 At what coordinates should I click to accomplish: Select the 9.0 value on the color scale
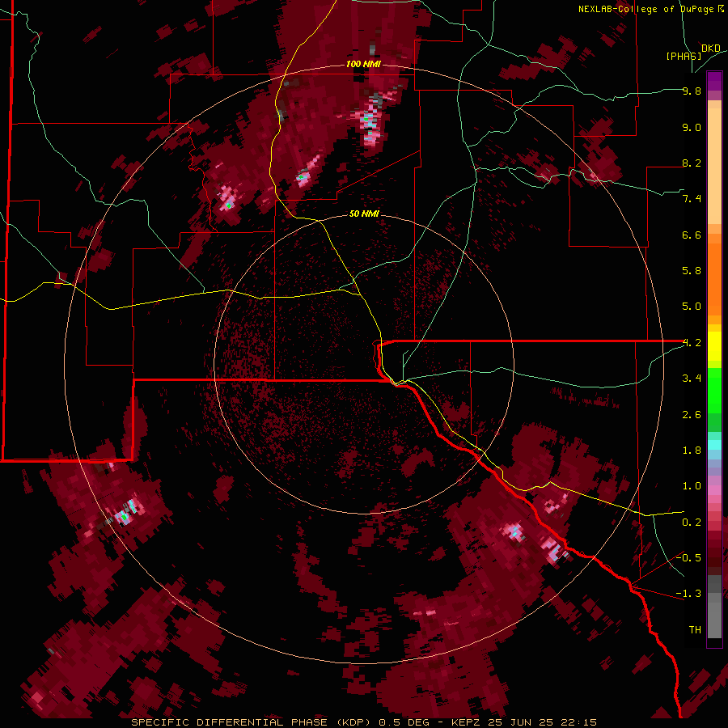(x=692, y=127)
